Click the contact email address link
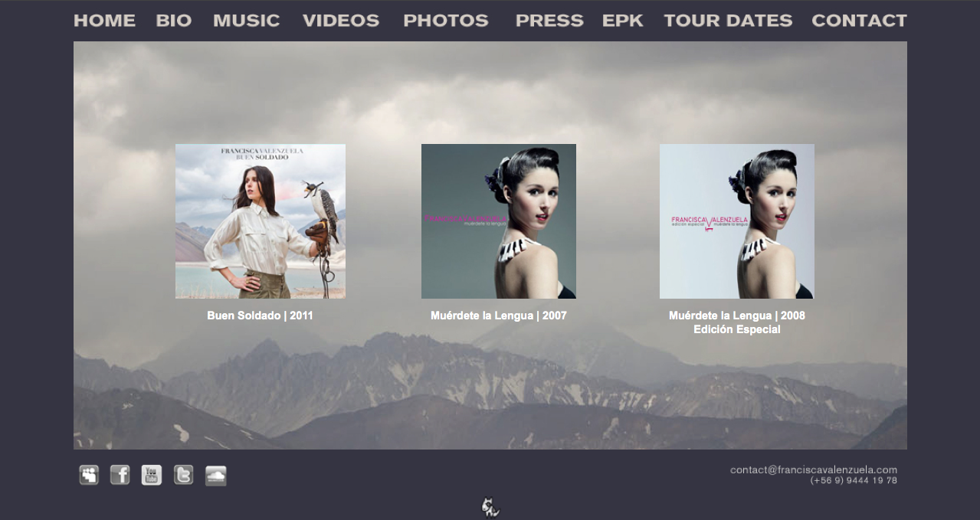This screenshot has width=980, height=520. [x=813, y=469]
